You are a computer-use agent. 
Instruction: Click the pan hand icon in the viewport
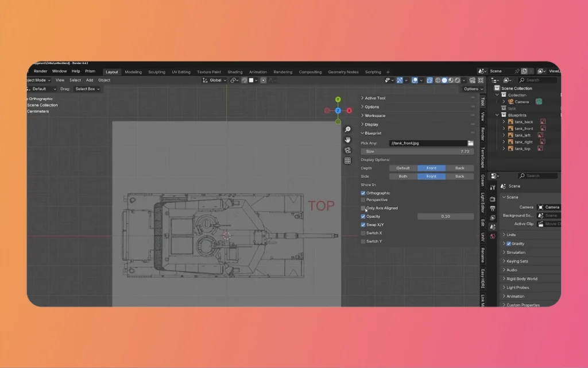point(347,140)
